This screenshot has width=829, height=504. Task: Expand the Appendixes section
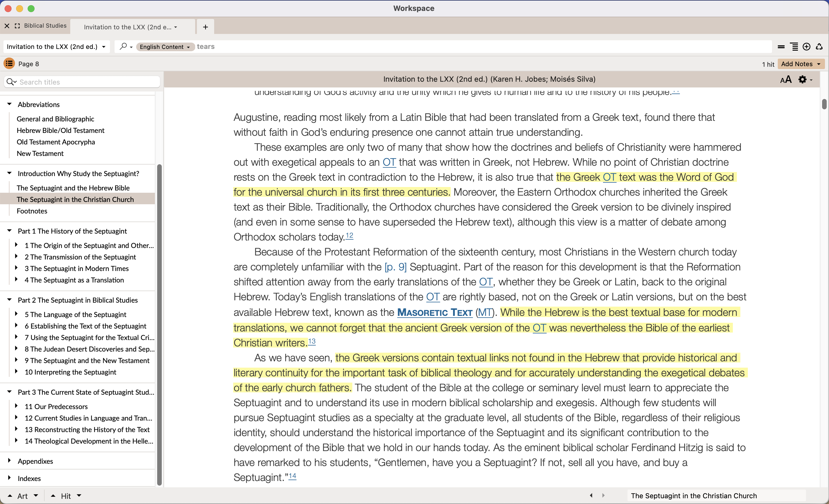[x=9, y=461]
